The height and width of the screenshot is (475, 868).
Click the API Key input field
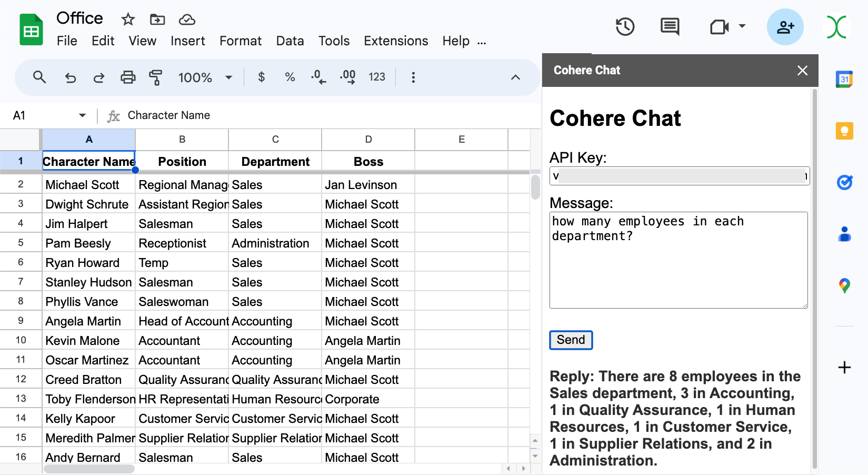679,176
